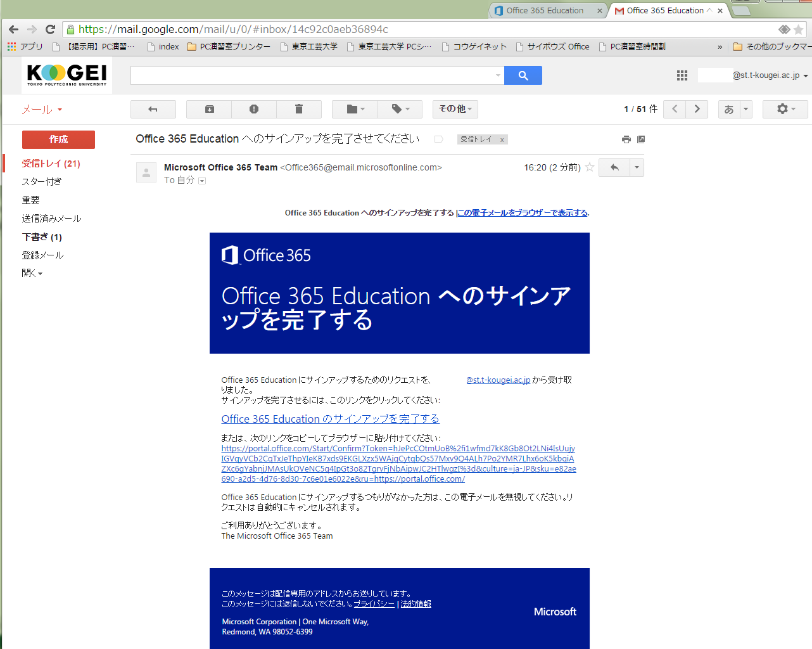Screen dimensions: 812x649
Task: Go to older message arrow
Action: pyautogui.click(x=697, y=109)
